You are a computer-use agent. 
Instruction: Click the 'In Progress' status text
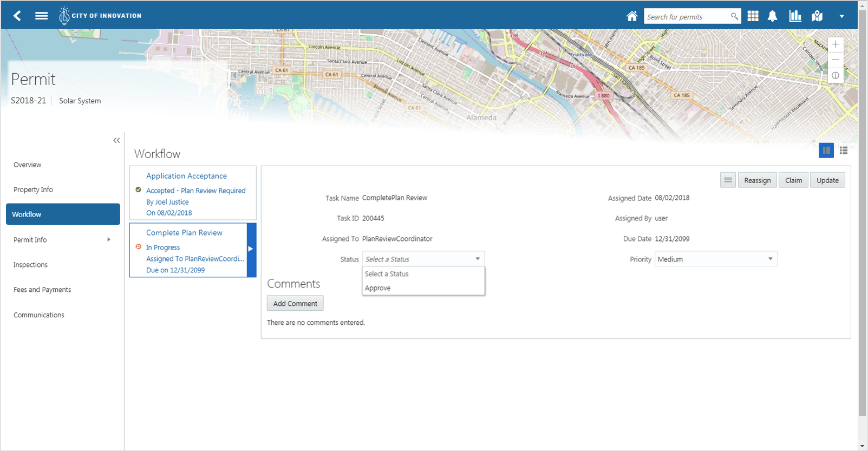[x=163, y=247]
